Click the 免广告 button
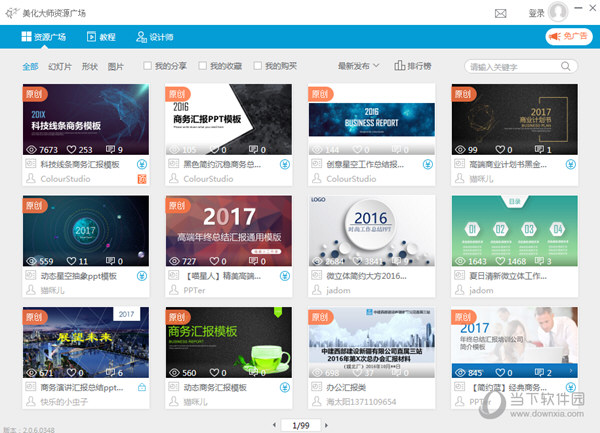Image resolution: width=600 pixels, height=433 pixels. click(569, 37)
